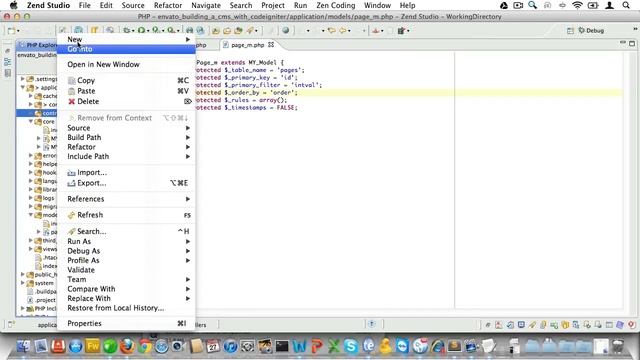
Task: Choose Search... in the context menu
Action: (126, 231)
